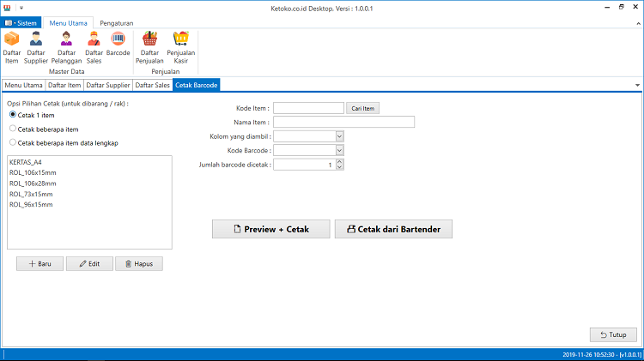Open the Sistem menu
This screenshot has width=644, height=361.
[21, 23]
